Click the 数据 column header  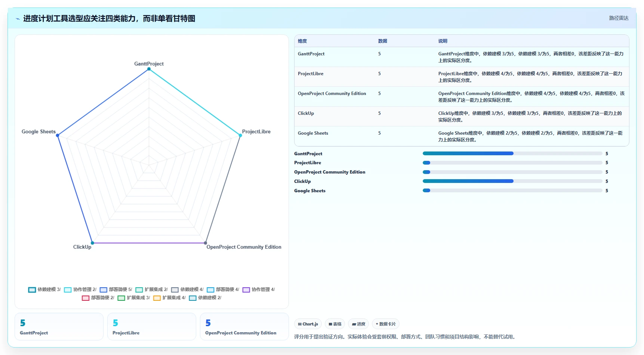[382, 41]
